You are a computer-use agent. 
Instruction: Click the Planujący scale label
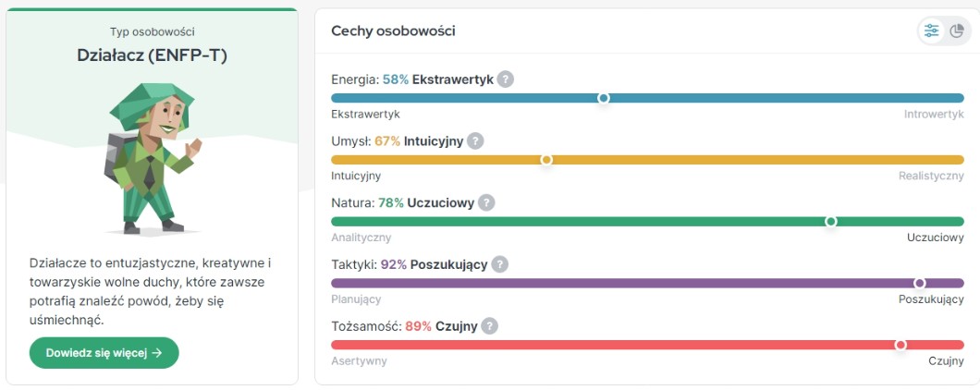tap(356, 299)
